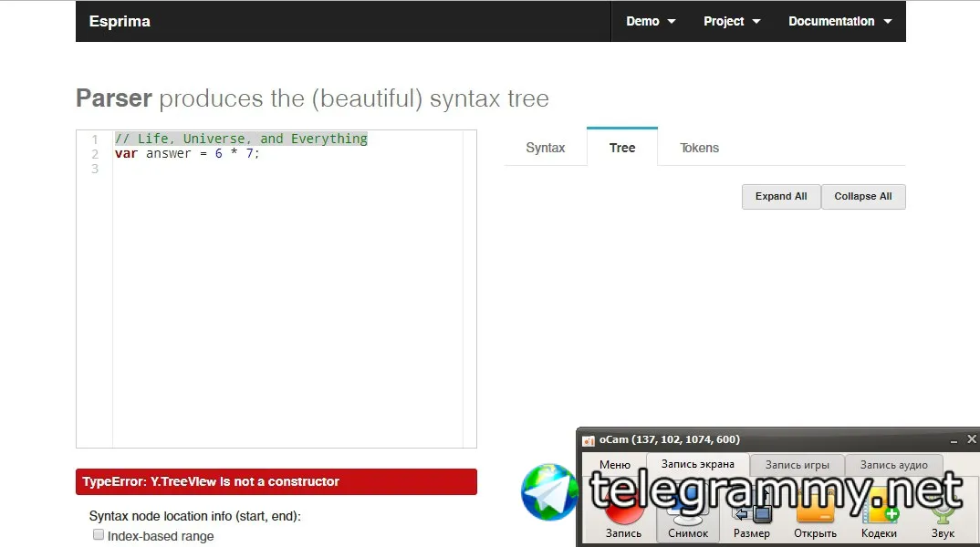Click oCam Открыть folder icon

(815, 512)
